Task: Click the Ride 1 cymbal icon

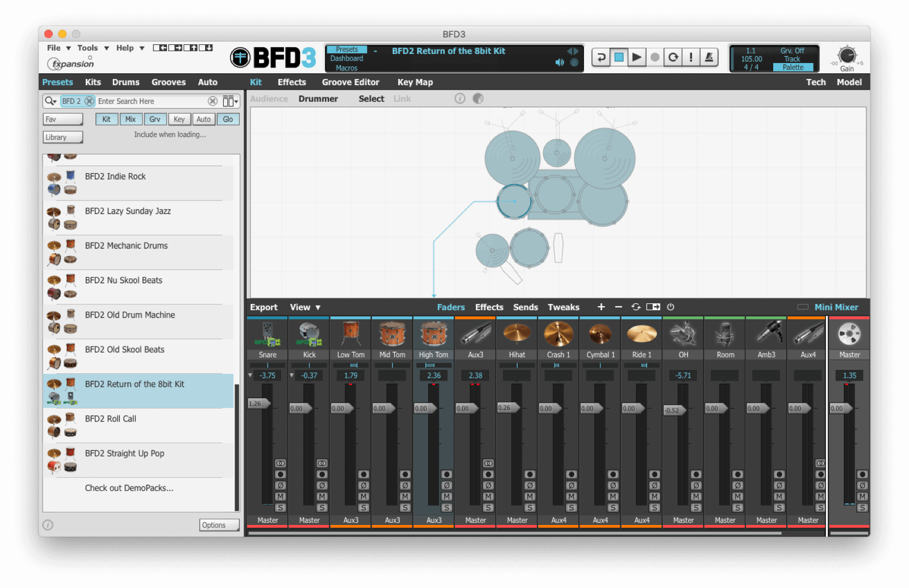Action: coord(642,334)
